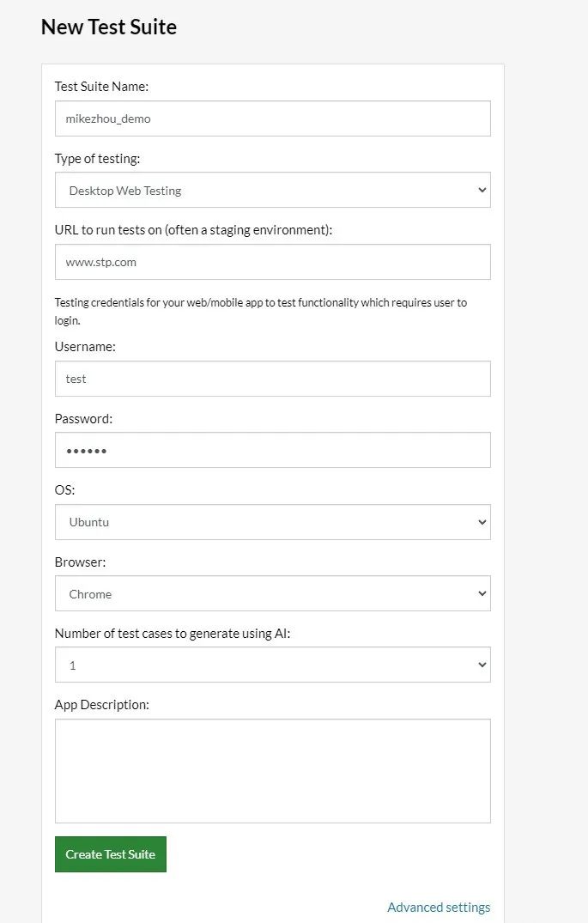
Task: Submit with the Create Test Suite button
Action: tap(111, 854)
